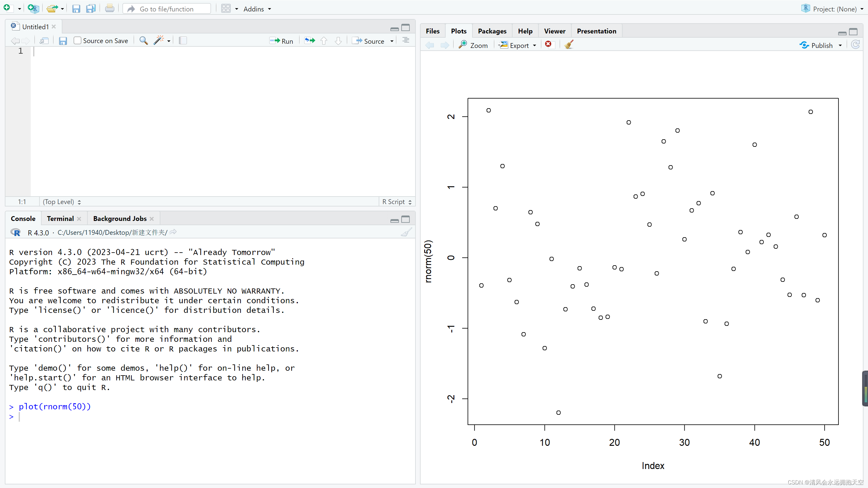Screen dimensions: 868x488
Task: Refresh the current plot
Action: (856, 45)
